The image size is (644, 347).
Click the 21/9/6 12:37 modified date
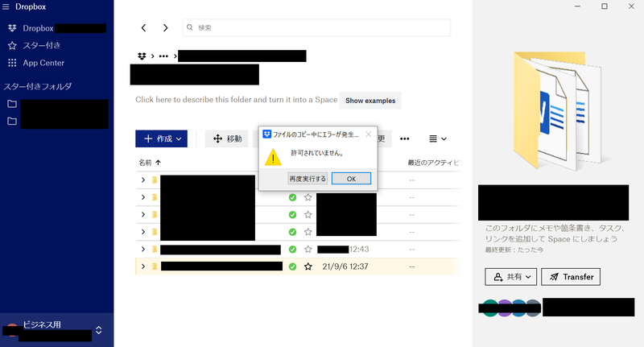pyautogui.click(x=345, y=266)
